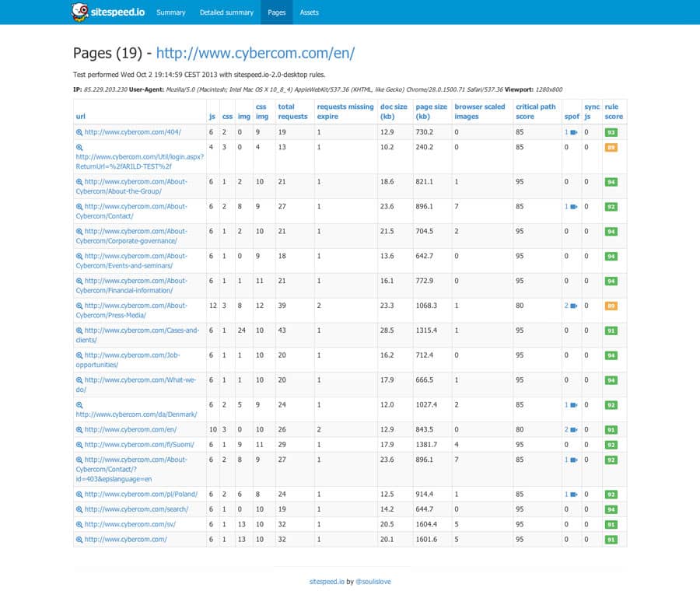Select the Pages tab in navbar
This screenshot has height=591, width=700.
276,12
